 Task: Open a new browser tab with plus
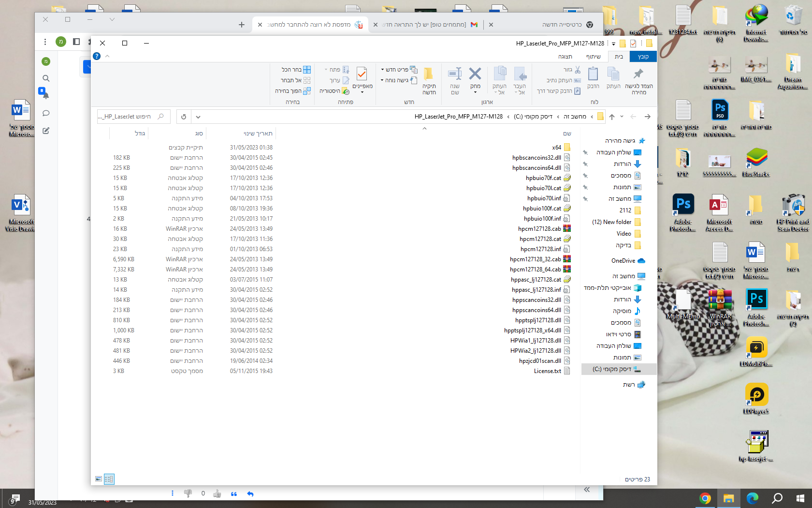coord(242,25)
